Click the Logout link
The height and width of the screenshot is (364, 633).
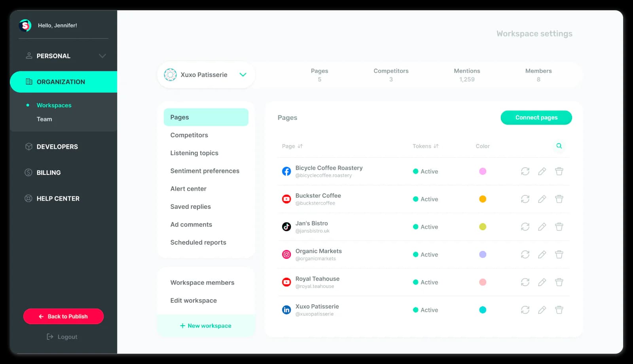click(x=62, y=337)
